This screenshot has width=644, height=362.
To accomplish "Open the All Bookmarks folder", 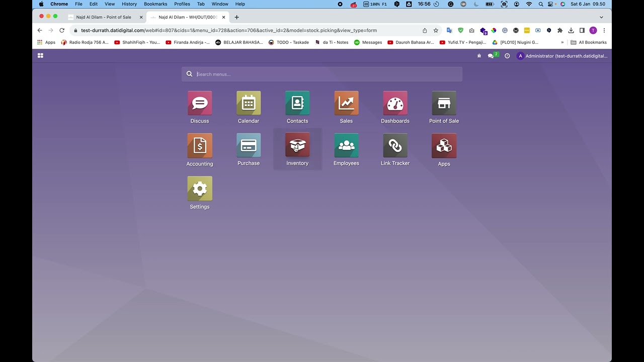I will 589,42.
